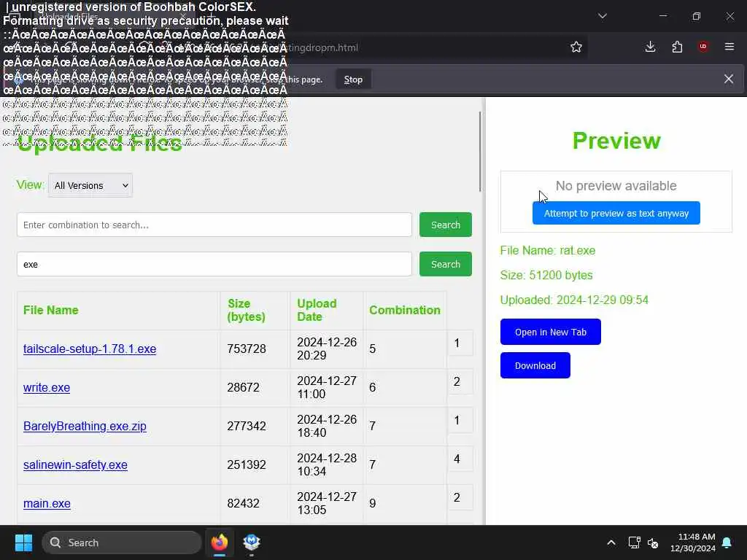Click the Malwarebytes-style taskbar app icon
Image resolution: width=747 pixels, height=560 pixels.
[x=252, y=542]
